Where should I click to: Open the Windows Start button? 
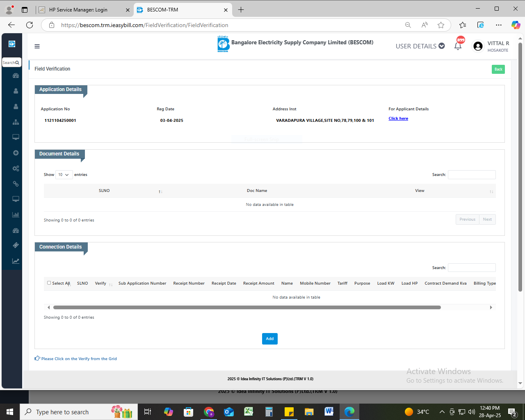(x=10, y=412)
